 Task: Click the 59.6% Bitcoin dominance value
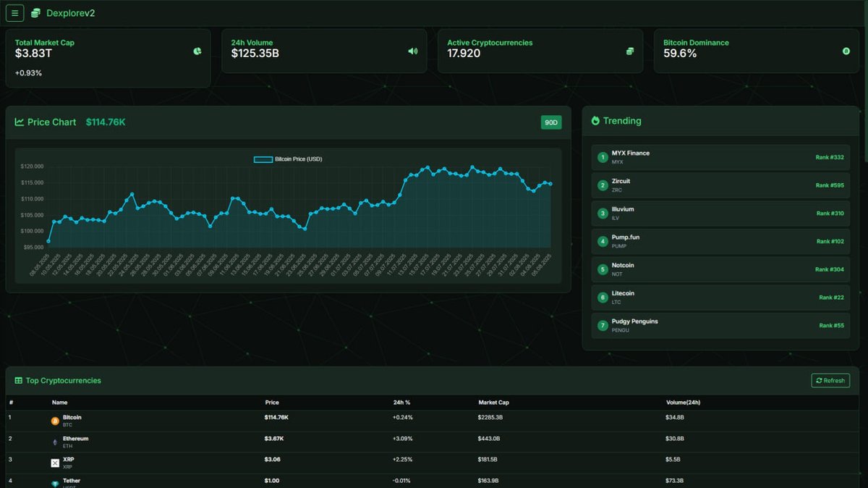click(680, 54)
